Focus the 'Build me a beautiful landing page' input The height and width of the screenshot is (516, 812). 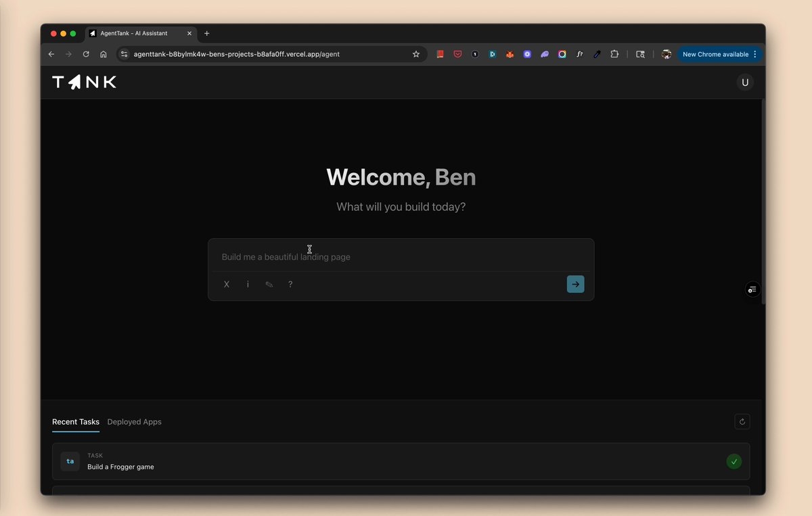[401, 257]
